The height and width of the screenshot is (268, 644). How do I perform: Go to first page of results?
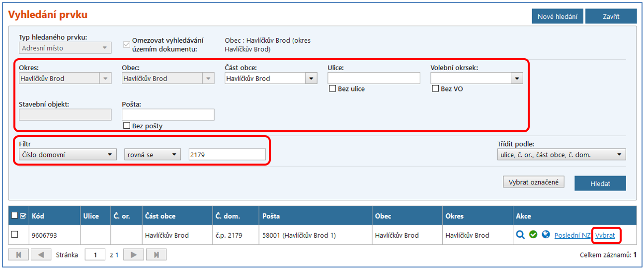[19, 255]
